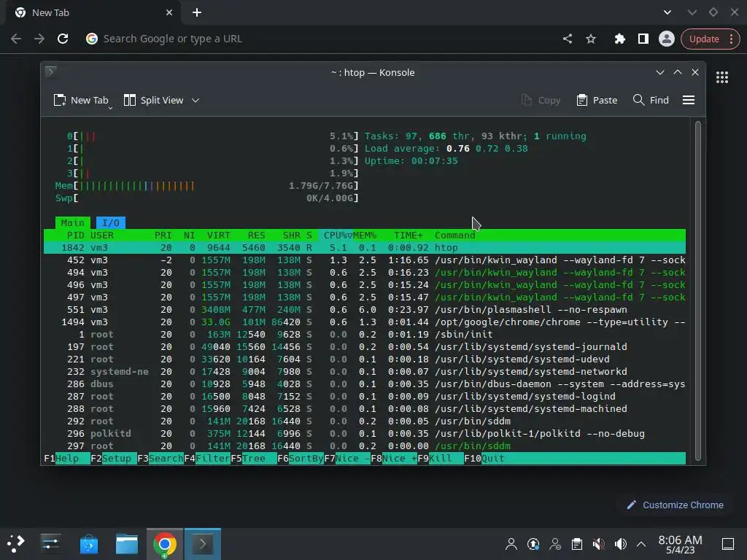The height and width of the screenshot is (560, 747).
Task: Bookmark this tab with the star icon
Action: (x=591, y=39)
